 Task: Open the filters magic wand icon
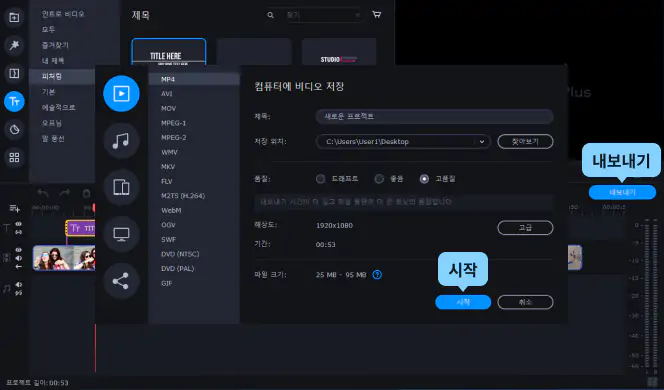coord(14,45)
